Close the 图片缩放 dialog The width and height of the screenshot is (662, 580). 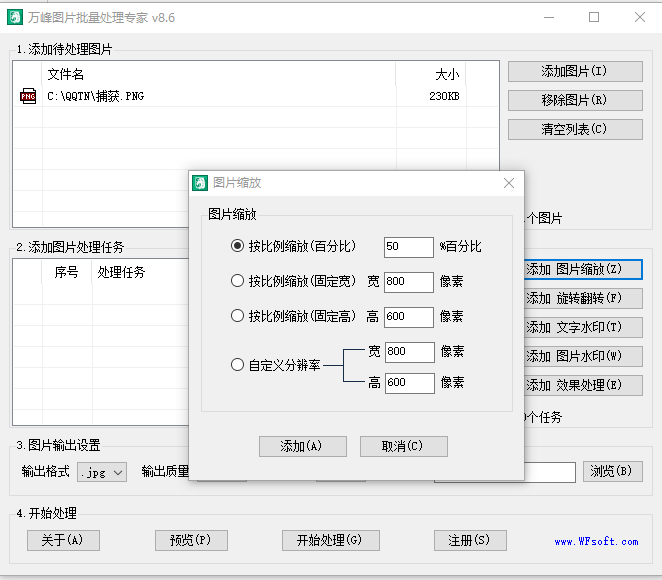[509, 183]
